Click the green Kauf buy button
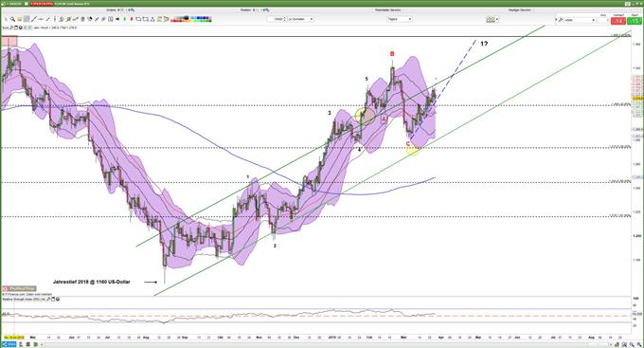Image resolution: width=644 pixels, height=348 pixels. pyautogui.click(x=635, y=21)
